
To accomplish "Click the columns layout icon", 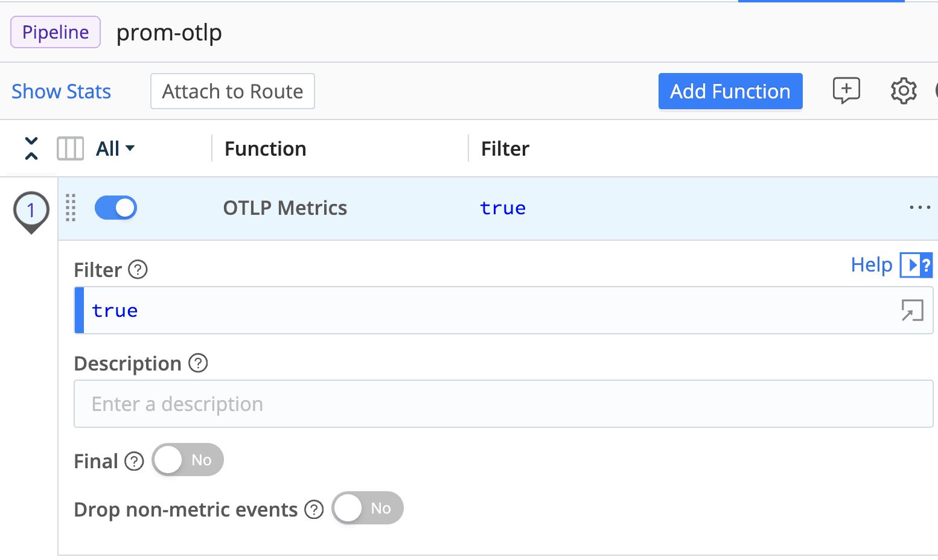I will pyautogui.click(x=70, y=148).
